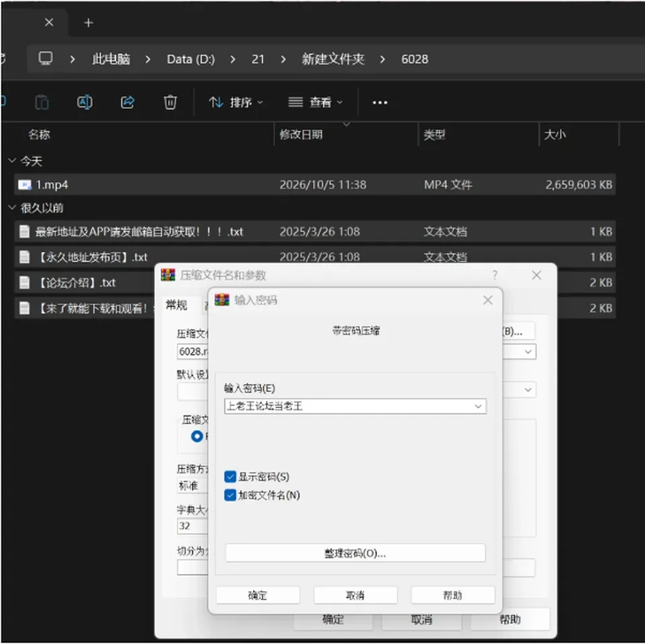Screen dimensions: 645x644
Task: Close the 压缩文件名和参数 dialog
Action: point(536,275)
